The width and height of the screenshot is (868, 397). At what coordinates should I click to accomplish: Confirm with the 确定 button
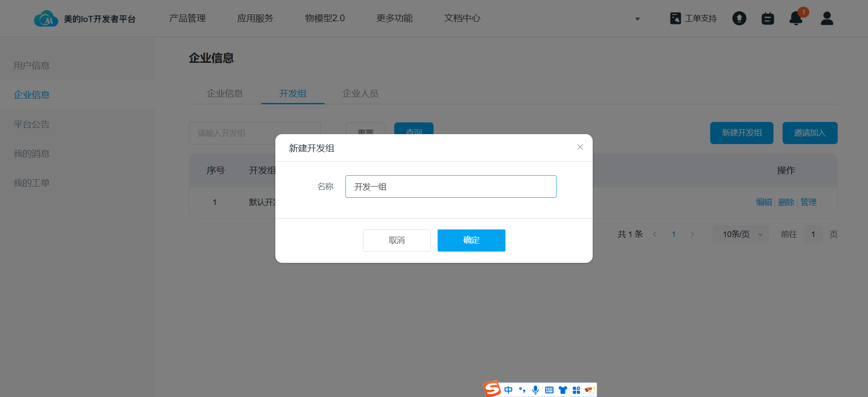coord(471,240)
